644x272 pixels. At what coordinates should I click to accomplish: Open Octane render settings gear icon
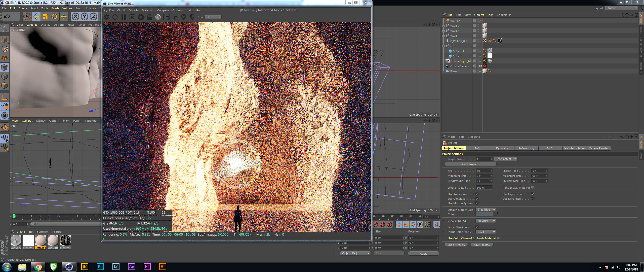[141, 17]
